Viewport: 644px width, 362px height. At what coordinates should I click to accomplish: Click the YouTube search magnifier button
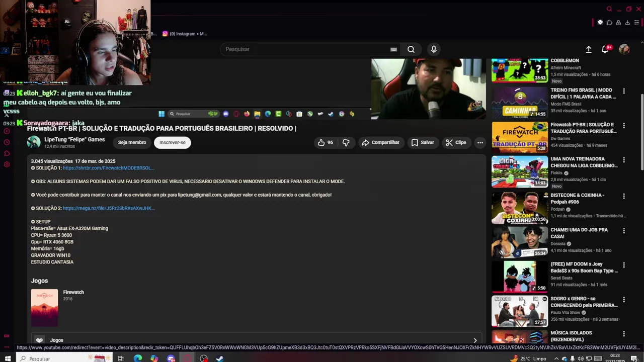tap(411, 49)
